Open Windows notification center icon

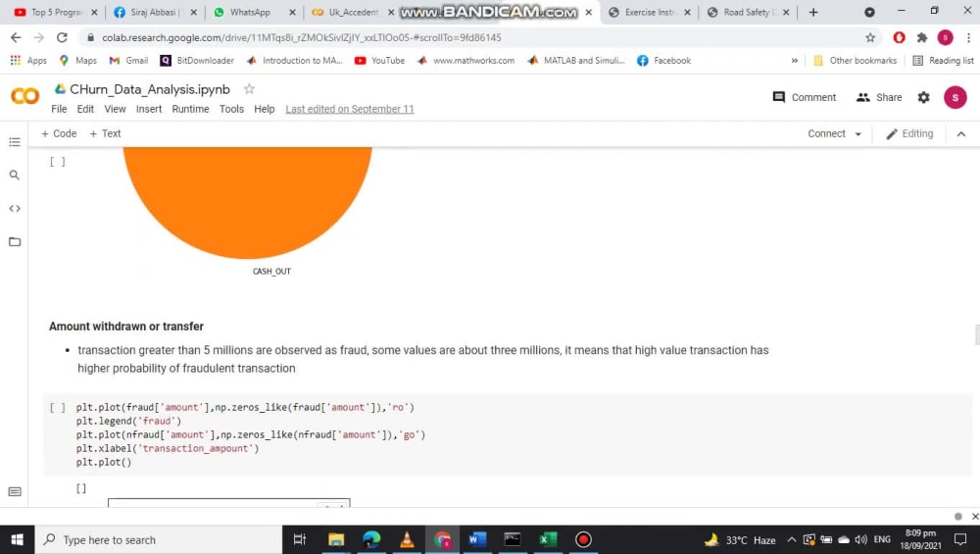tap(960, 539)
